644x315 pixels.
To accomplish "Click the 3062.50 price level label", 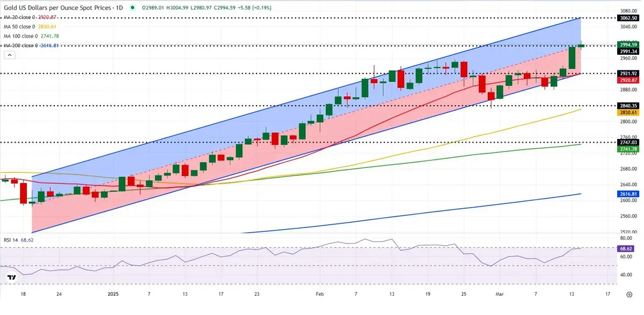I will [627, 18].
